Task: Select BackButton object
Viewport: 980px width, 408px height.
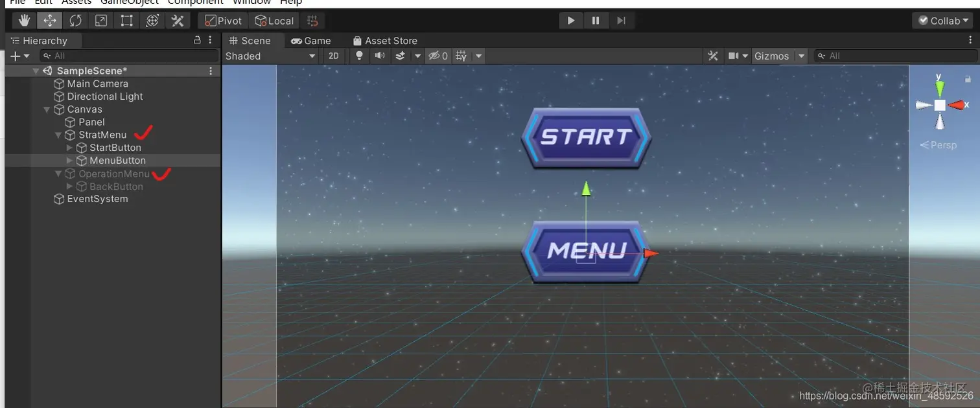Action: point(116,187)
